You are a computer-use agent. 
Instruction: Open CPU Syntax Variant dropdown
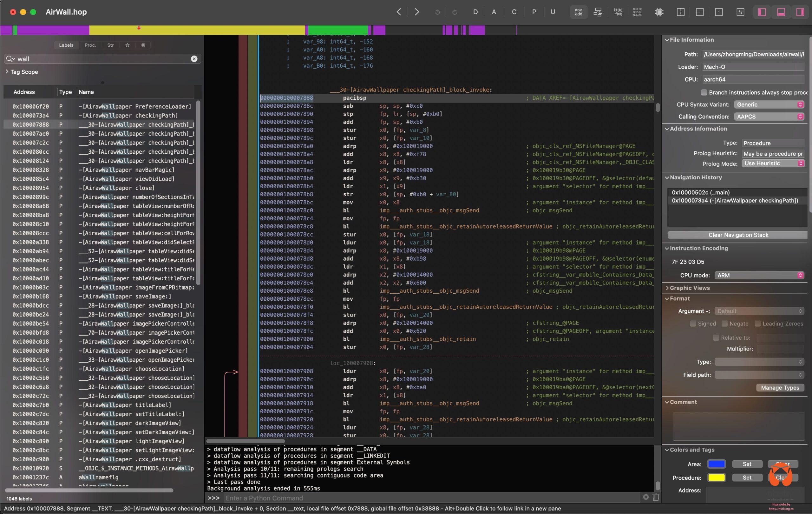pos(769,105)
